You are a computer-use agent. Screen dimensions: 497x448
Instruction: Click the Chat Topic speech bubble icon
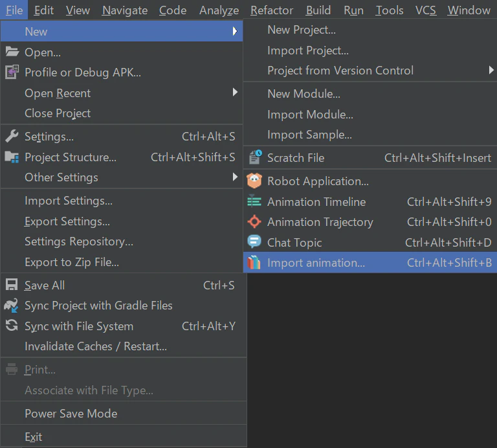[x=254, y=242]
